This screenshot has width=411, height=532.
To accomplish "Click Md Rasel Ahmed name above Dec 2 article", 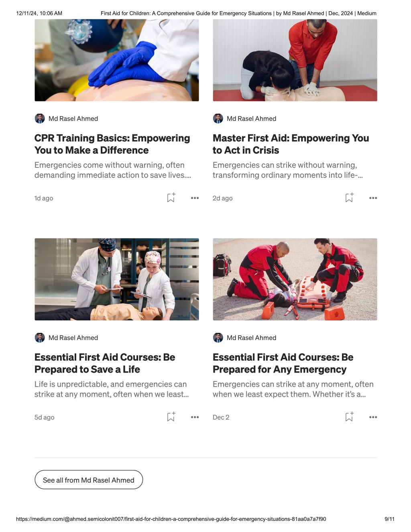I will pos(252,338).
